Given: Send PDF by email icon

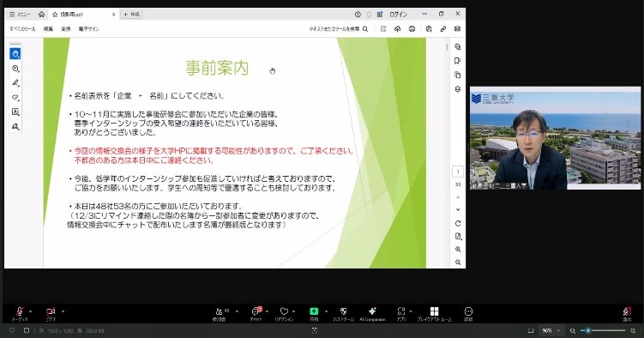Looking at the screenshot, I should (x=457, y=29).
